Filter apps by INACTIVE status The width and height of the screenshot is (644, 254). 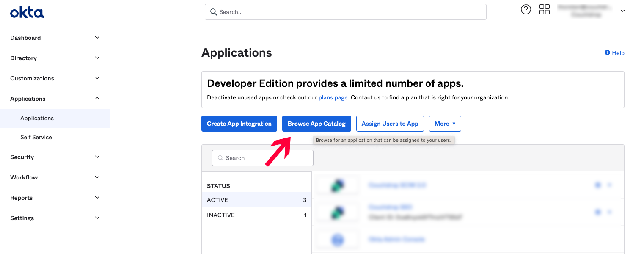(x=256, y=215)
